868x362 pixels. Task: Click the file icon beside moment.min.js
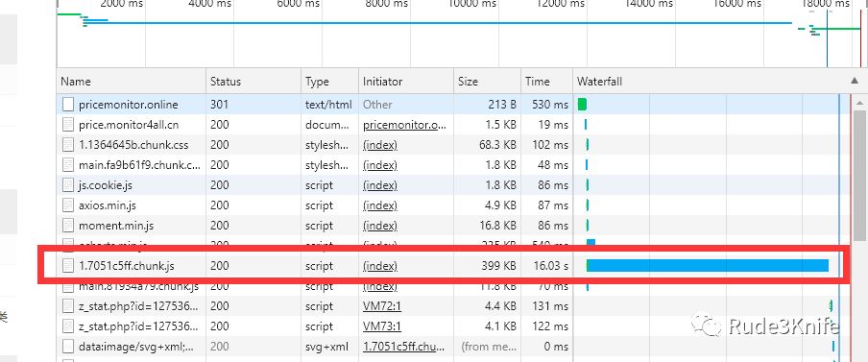[67, 226]
